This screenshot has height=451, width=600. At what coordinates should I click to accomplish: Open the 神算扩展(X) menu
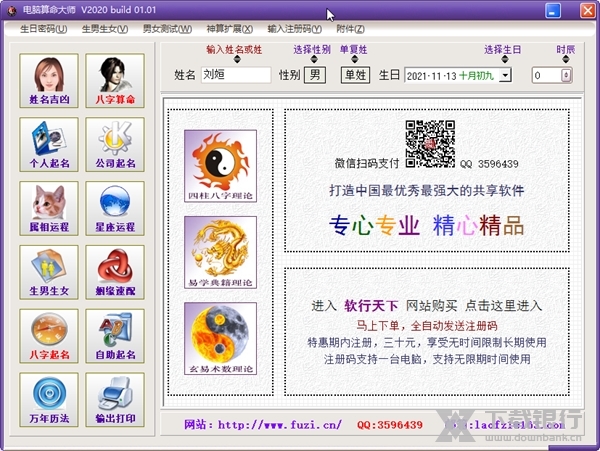[x=230, y=29]
